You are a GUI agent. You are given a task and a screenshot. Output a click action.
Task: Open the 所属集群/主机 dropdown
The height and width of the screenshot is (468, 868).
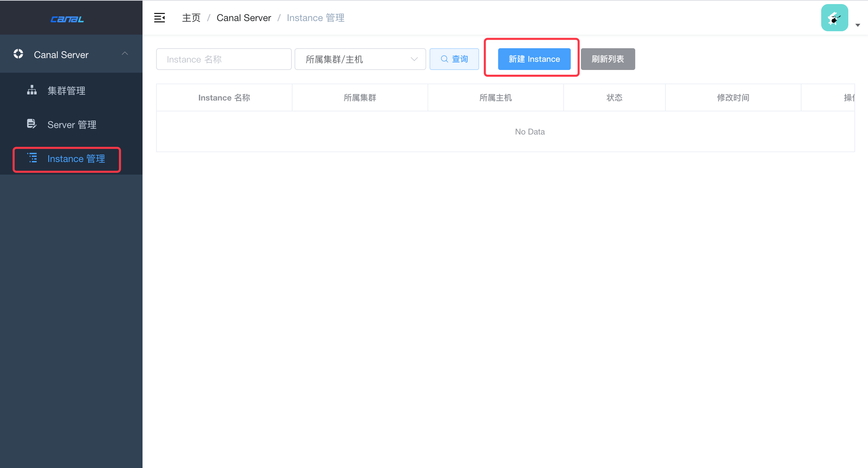[360, 59]
